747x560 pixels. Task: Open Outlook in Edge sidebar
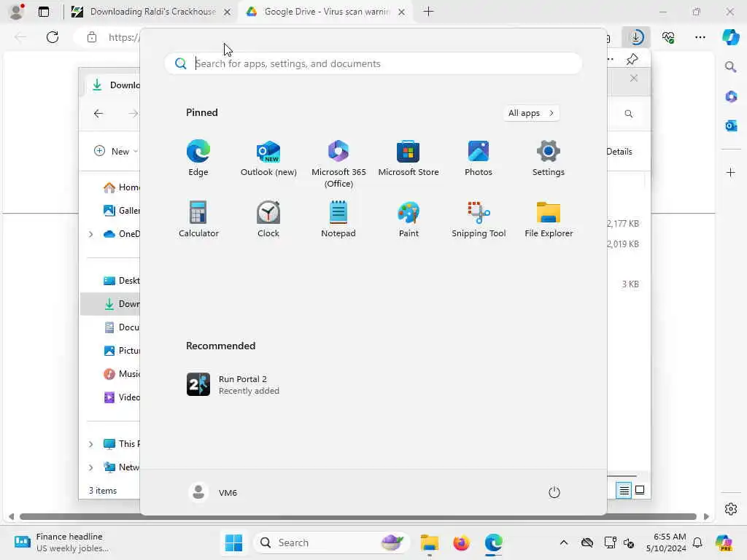(x=731, y=125)
